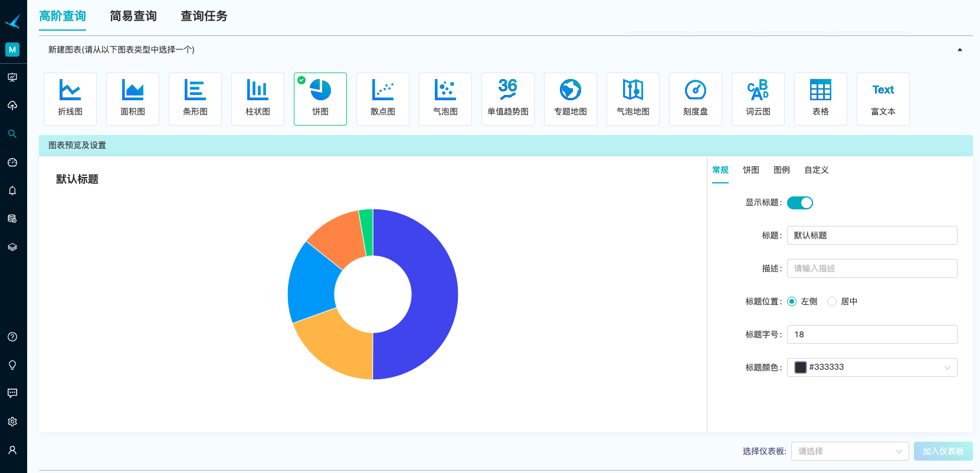This screenshot has height=473, width=980.
Task: Open the search magnifier sidebar icon
Action: [12, 134]
